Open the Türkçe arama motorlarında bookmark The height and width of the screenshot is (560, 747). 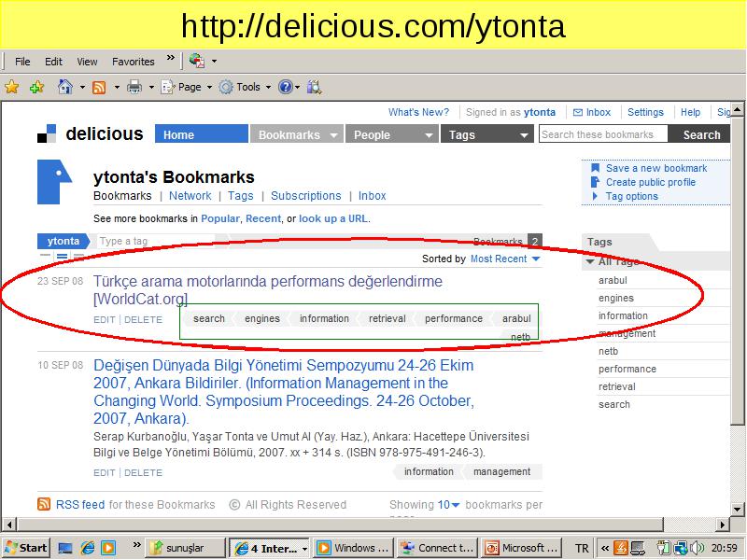tap(268, 289)
